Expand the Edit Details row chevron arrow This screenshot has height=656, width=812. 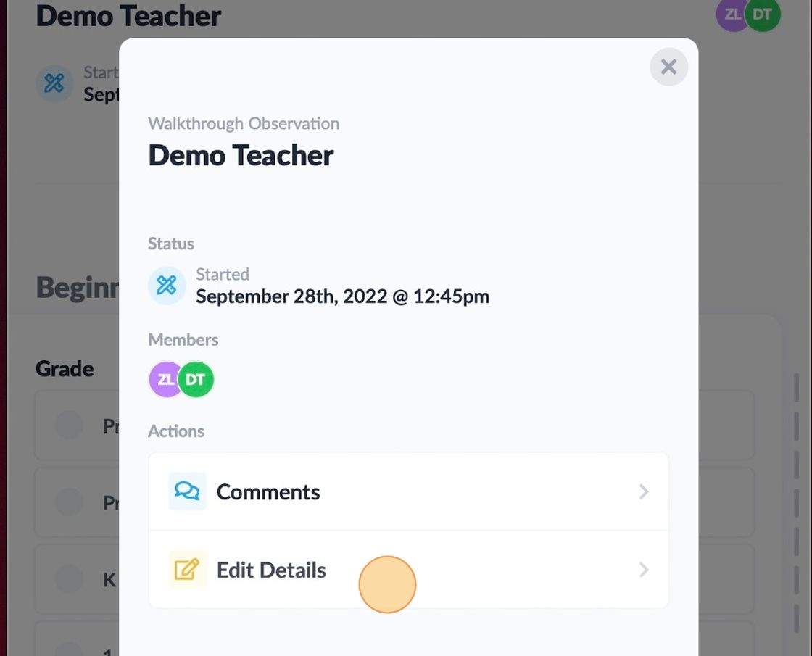point(643,570)
